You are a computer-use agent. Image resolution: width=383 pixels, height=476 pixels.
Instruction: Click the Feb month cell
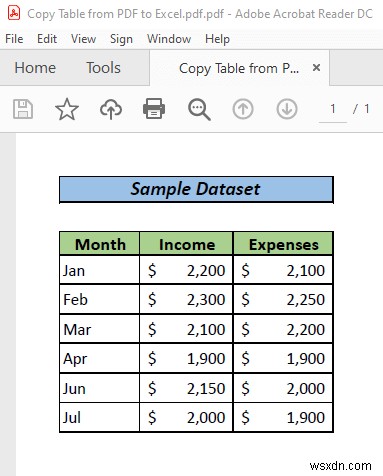point(100,299)
